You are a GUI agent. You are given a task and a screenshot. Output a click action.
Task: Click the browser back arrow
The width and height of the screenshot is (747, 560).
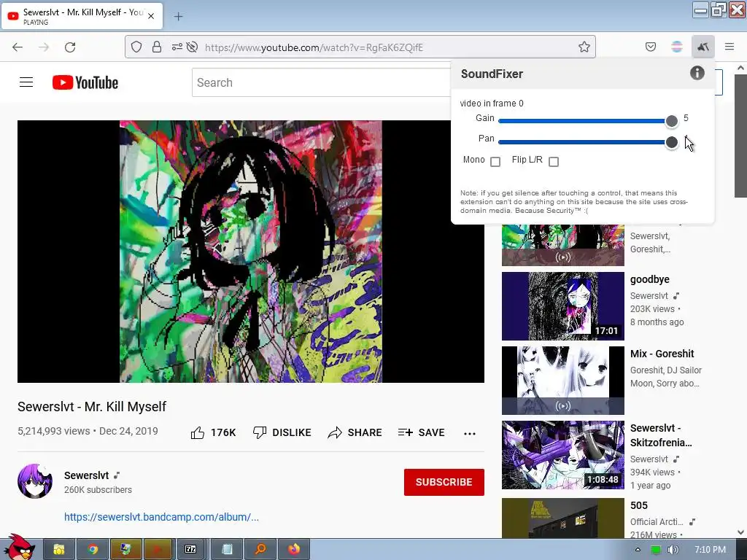(18, 47)
